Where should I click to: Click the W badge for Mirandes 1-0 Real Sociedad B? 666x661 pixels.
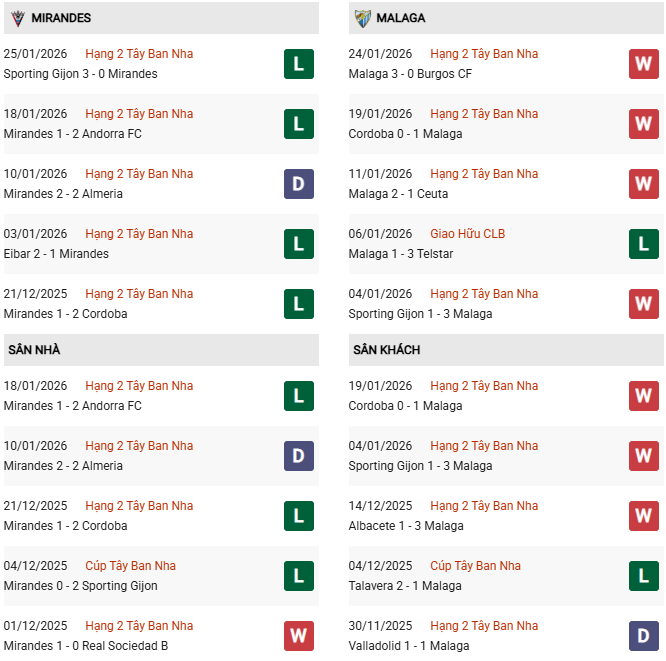pyautogui.click(x=298, y=636)
